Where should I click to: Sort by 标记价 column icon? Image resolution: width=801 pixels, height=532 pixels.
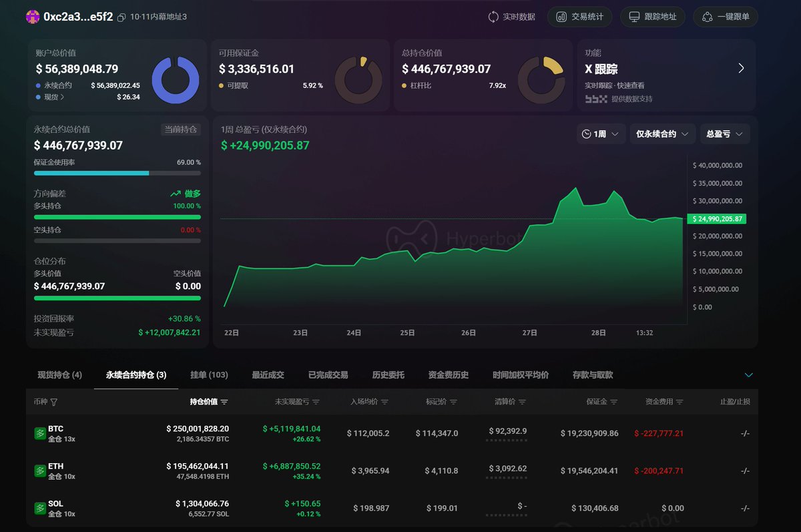pos(454,402)
